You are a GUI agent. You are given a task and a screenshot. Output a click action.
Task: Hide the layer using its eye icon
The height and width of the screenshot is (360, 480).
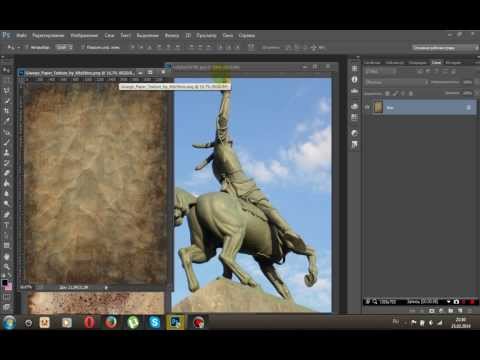click(367, 107)
